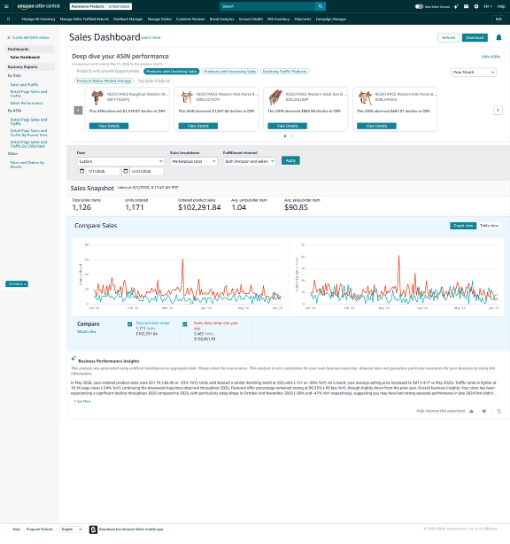
Task: Open Brand Analytics menu item
Action: (x=222, y=19)
